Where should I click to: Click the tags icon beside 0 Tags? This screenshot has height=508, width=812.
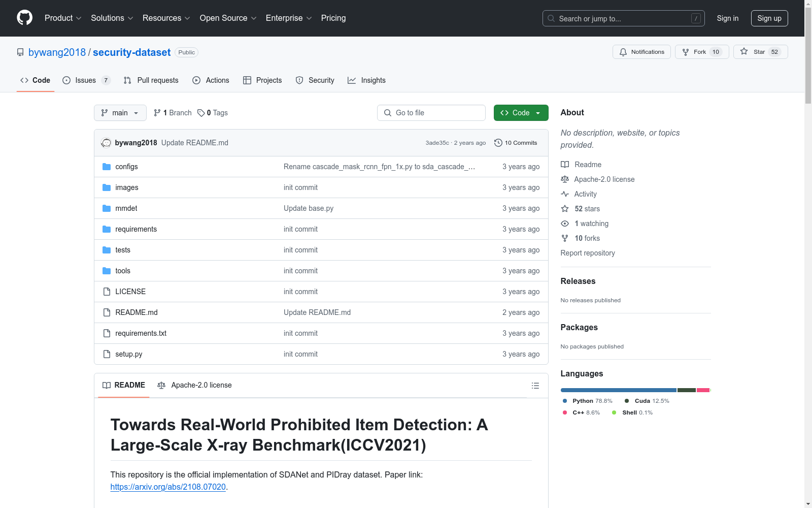(201, 113)
